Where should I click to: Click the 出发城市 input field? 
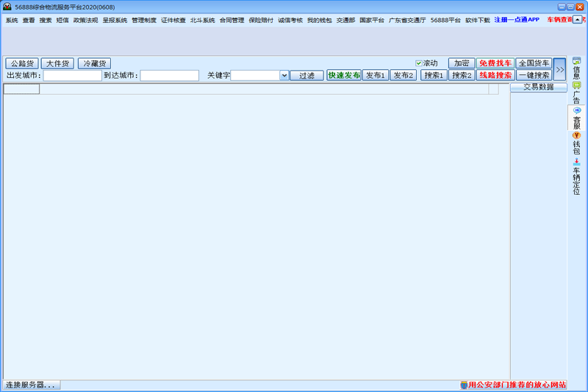tap(72, 75)
